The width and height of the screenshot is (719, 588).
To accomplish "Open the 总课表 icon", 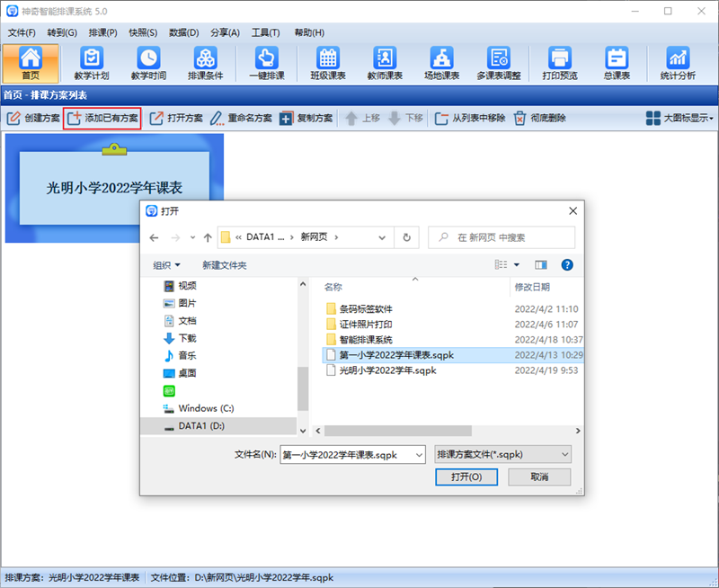I will (617, 63).
